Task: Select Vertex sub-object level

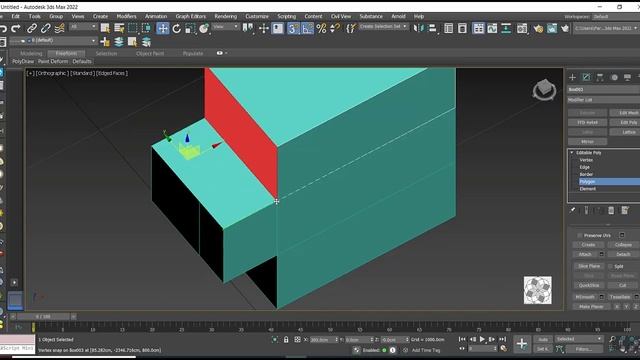Action: point(586,160)
